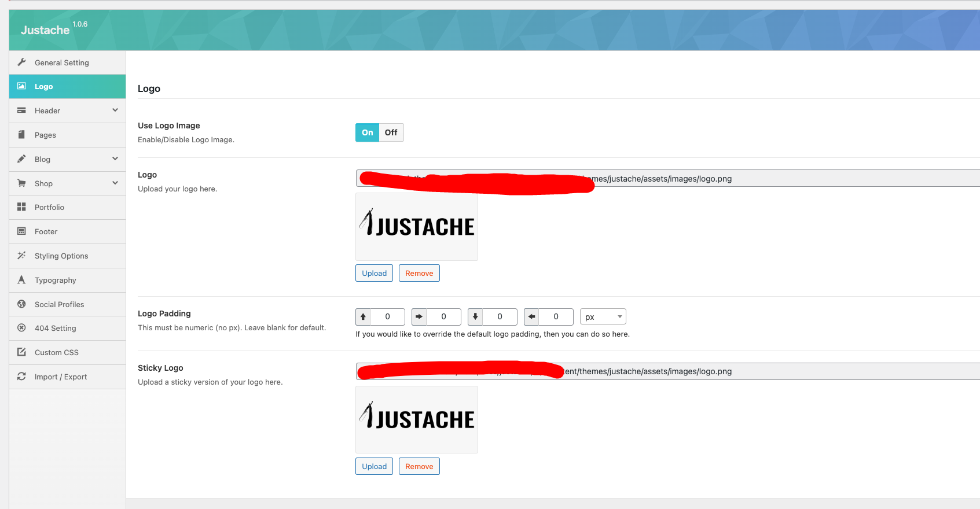Click the Pages document icon

pyautogui.click(x=21, y=135)
